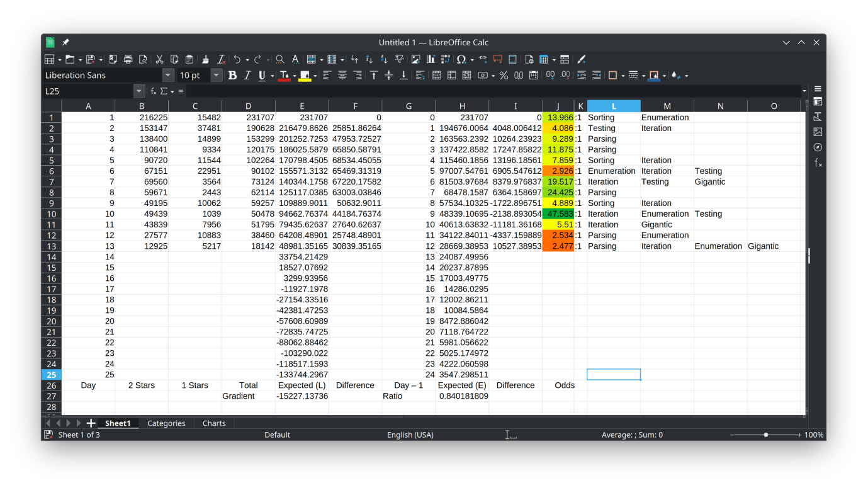Add a new sheet with plus button
Viewport: 868px width, 490px height.
[91, 423]
